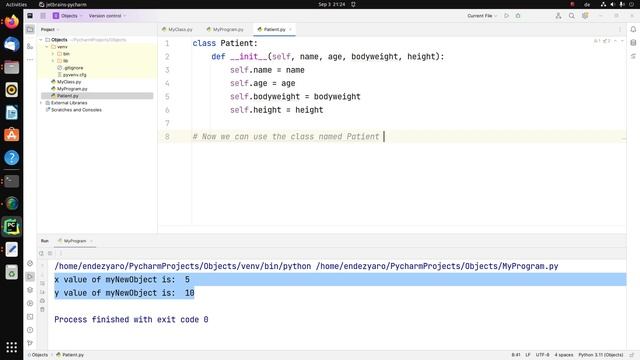Screen dimensions: 640x360
Task: Open IDE settings gear icon
Action: [x=585, y=16]
